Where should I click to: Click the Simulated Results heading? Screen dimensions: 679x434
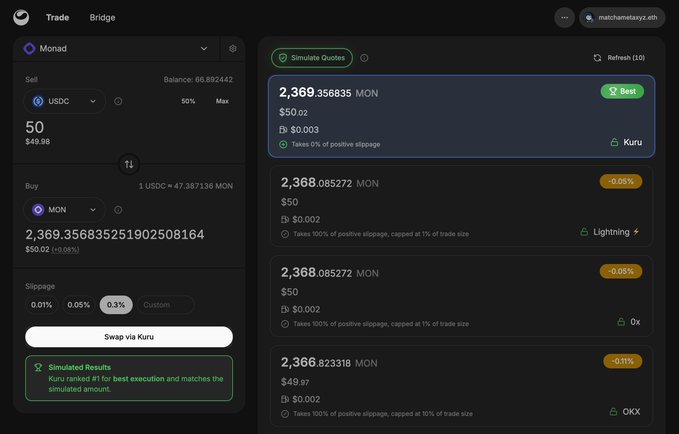[80, 367]
